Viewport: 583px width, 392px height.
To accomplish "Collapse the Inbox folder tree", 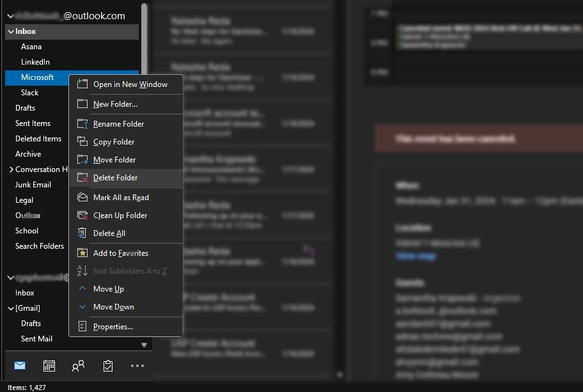I will [x=11, y=31].
